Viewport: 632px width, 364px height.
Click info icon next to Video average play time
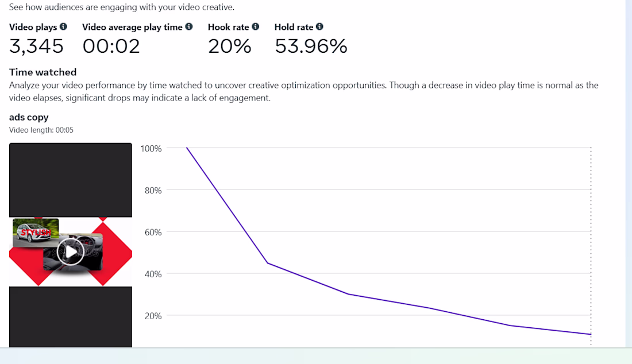click(x=188, y=26)
